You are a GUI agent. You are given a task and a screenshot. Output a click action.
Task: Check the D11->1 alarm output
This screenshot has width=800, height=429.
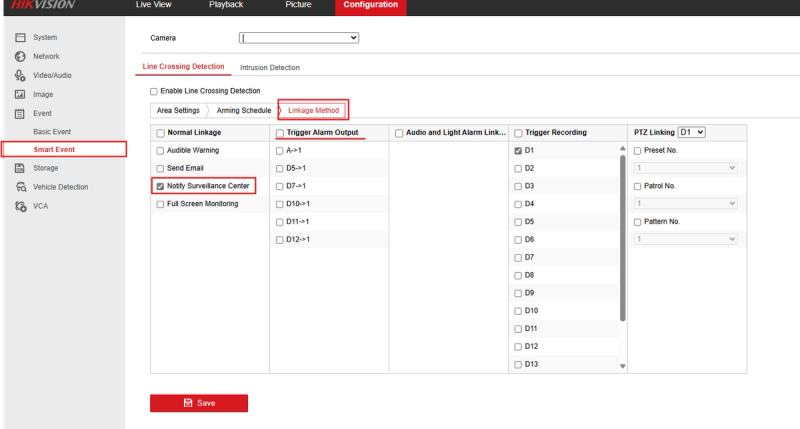point(280,222)
